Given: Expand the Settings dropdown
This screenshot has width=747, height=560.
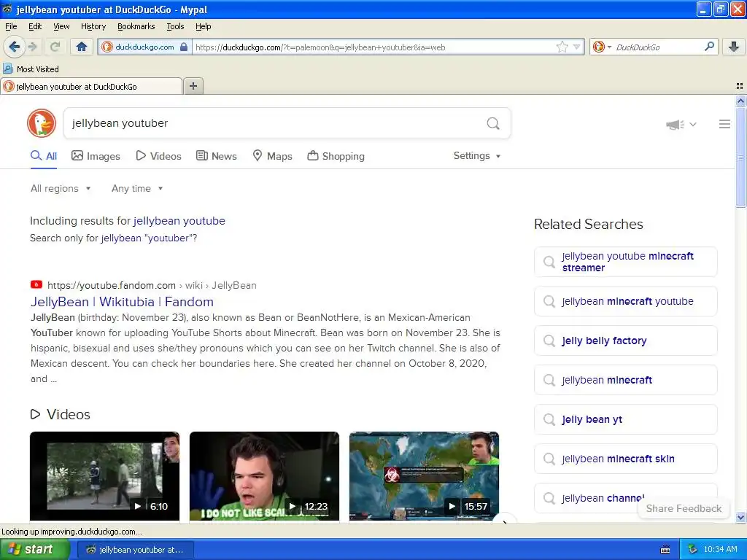Looking at the screenshot, I should (x=477, y=156).
